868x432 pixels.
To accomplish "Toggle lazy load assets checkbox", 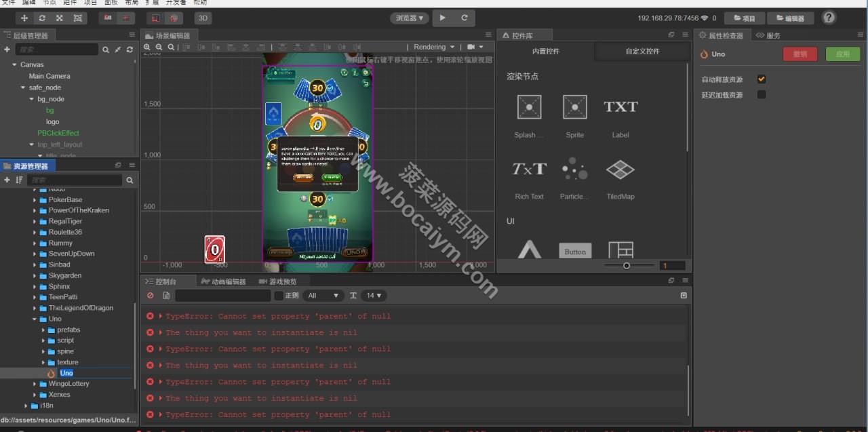I will pyautogui.click(x=762, y=95).
